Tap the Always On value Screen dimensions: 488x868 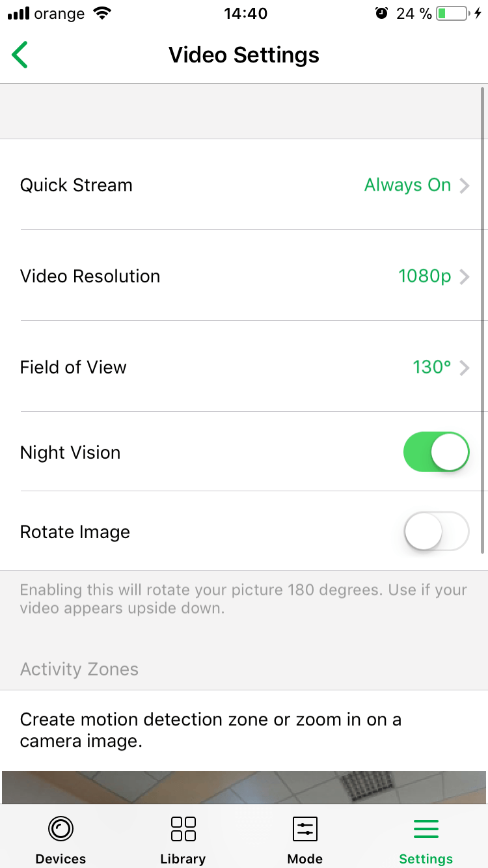point(407,185)
